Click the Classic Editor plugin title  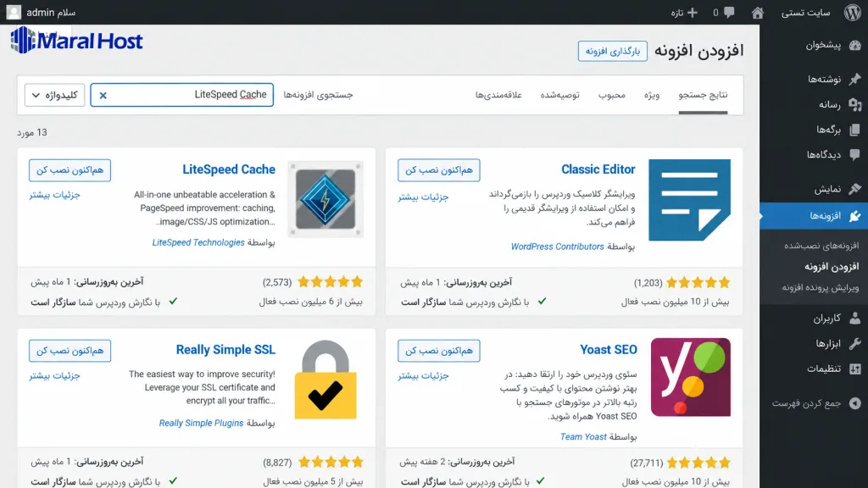pyautogui.click(x=598, y=169)
